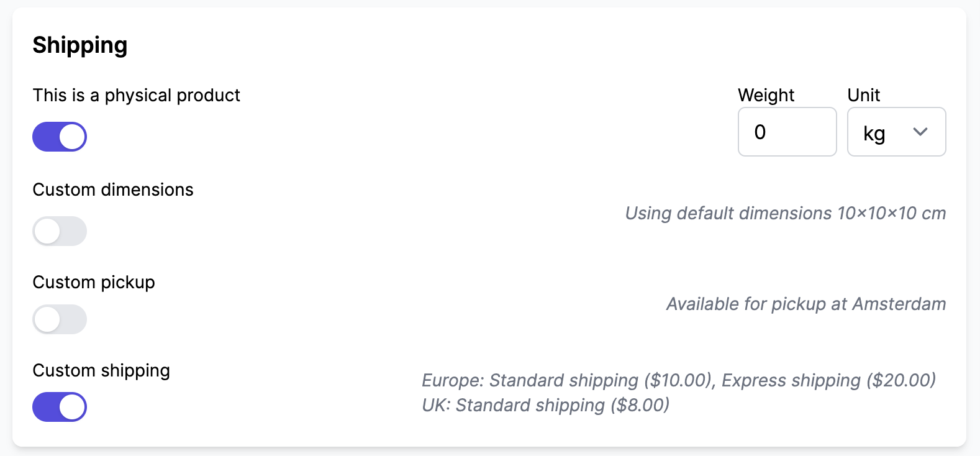Viewport: 980px width, 456px height.
Task: Click the Custom pickup label
Action: [x=93, y=282]
